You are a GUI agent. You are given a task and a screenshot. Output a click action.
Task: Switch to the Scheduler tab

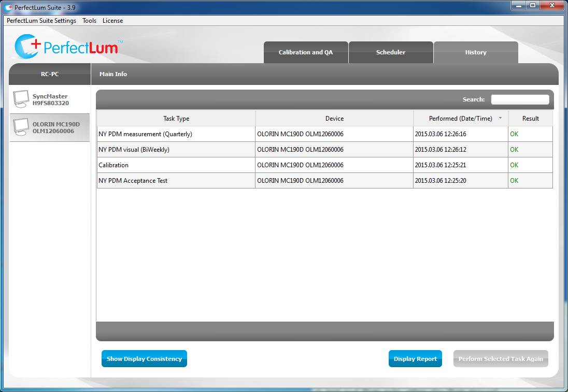coord(391,52)
